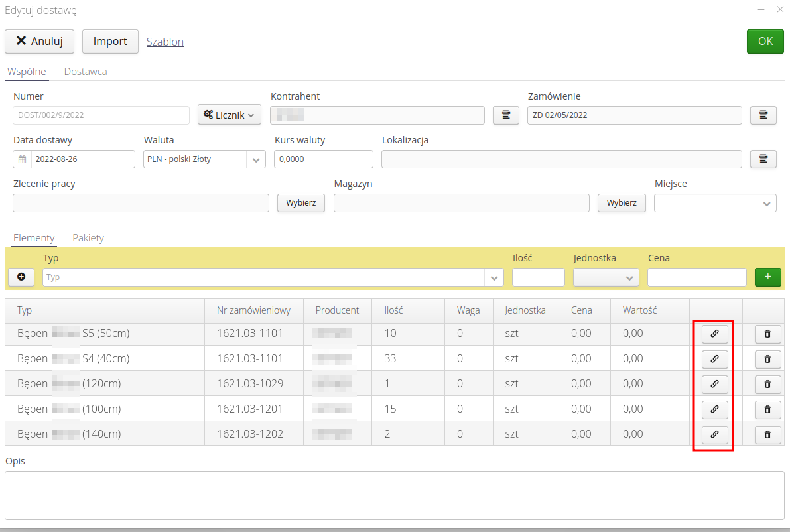Open calendar icon in Data dostawy

(22, 159)
